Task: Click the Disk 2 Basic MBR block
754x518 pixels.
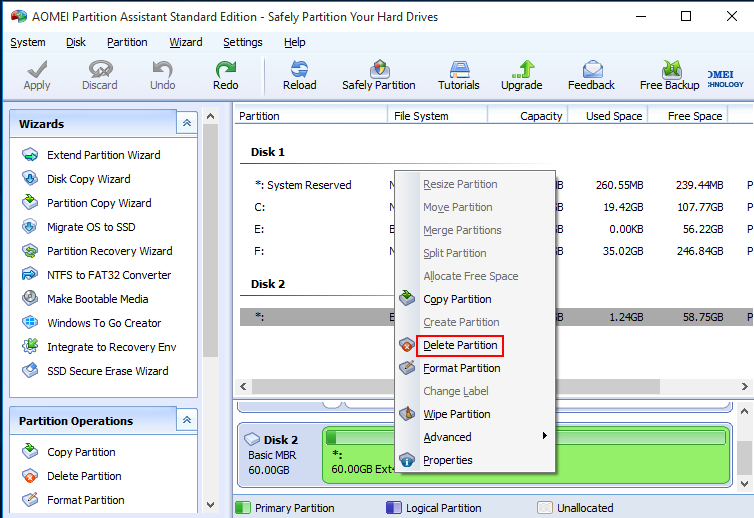Action: coord(279,455)
